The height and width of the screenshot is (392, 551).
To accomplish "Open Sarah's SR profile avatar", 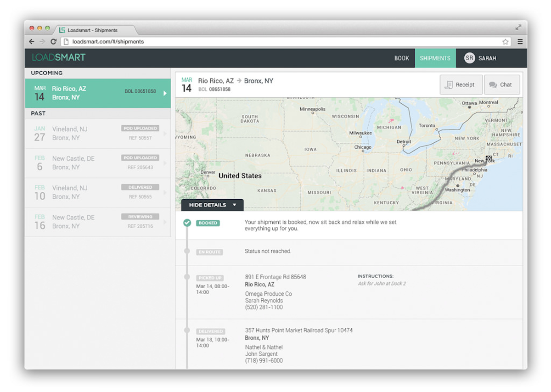I will (x=469, y=58).
